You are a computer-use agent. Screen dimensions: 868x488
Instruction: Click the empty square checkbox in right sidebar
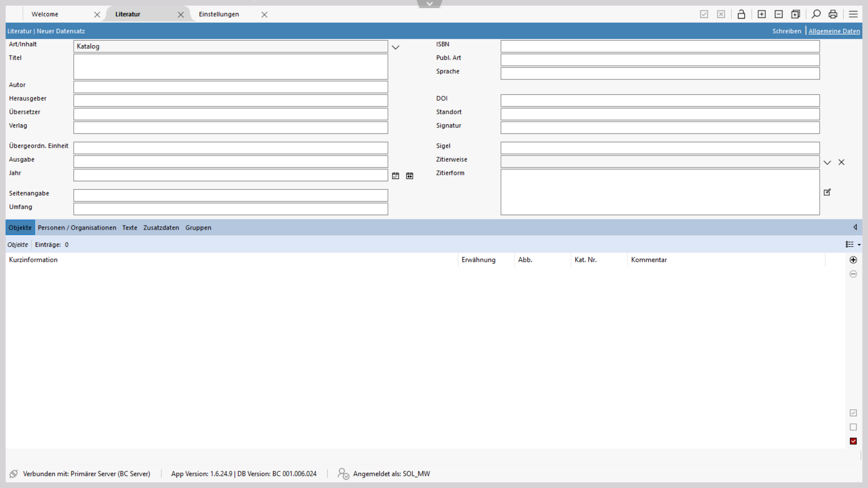click(x=853, y=427)
